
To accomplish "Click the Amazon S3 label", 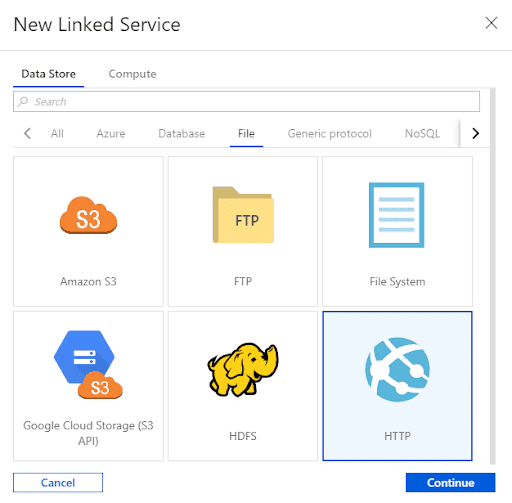I will pyautogui.click(x=88, y=282).
